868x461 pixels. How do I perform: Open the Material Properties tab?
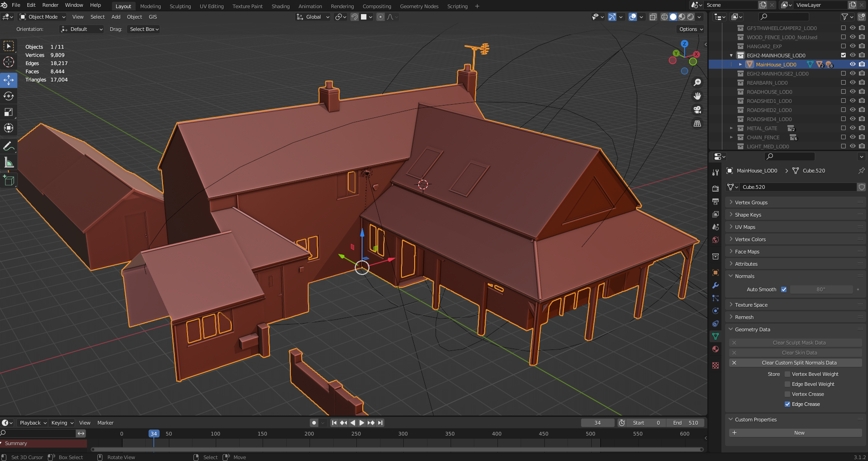(715, 349)
